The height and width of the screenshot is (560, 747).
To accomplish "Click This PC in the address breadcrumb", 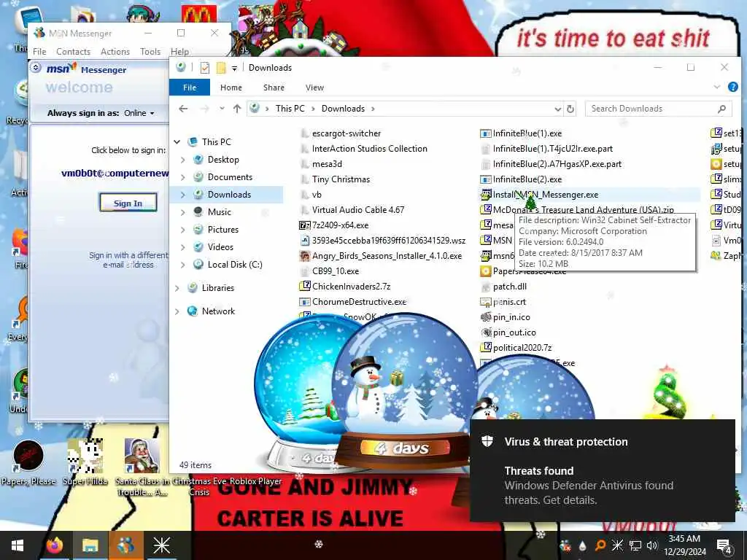I will [290, 109].
